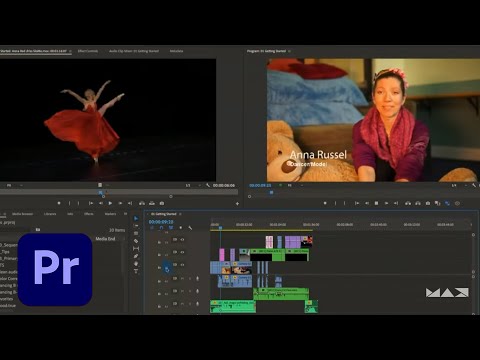
Task: Select the Pen tool
Action: tap(136, 256)
